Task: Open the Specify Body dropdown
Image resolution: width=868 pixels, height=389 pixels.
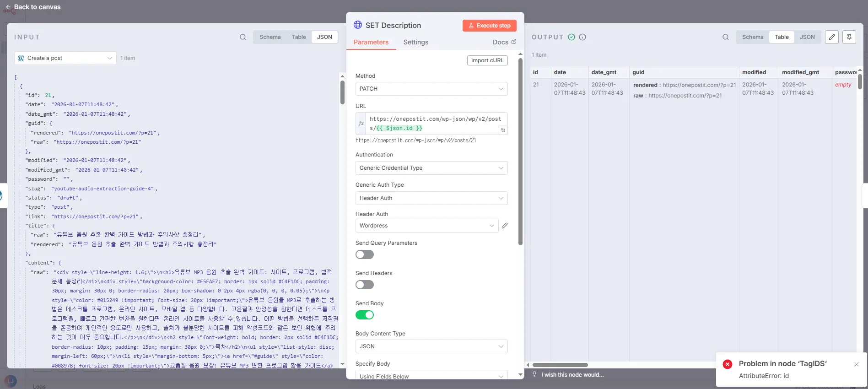Action: pyautogui.click(x=431, y=375)
